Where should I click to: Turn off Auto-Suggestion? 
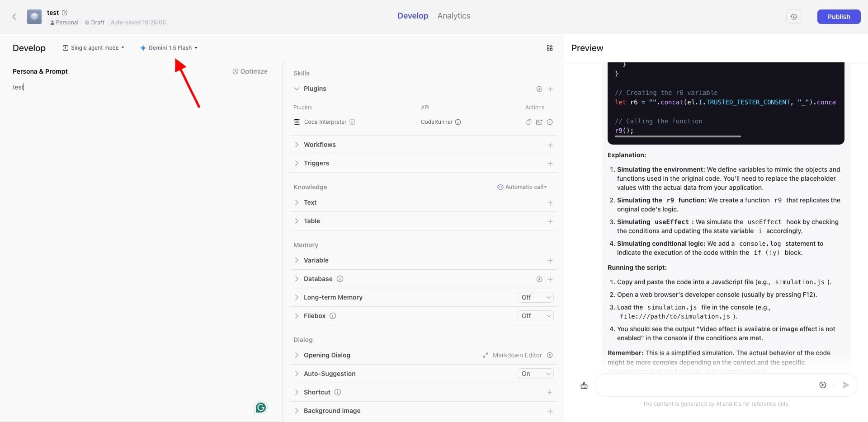click(535, 374)
